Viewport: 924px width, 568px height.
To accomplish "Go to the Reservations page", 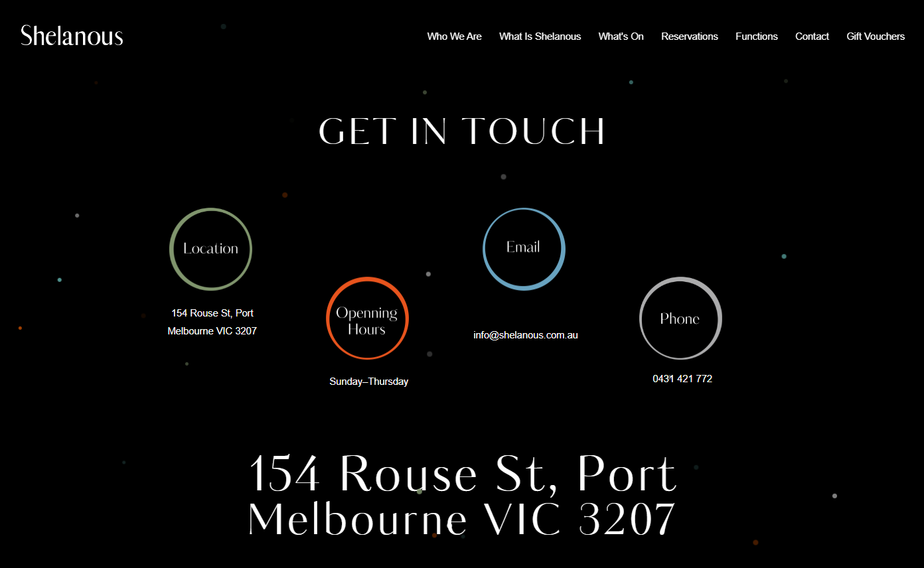I will (690, 36).
